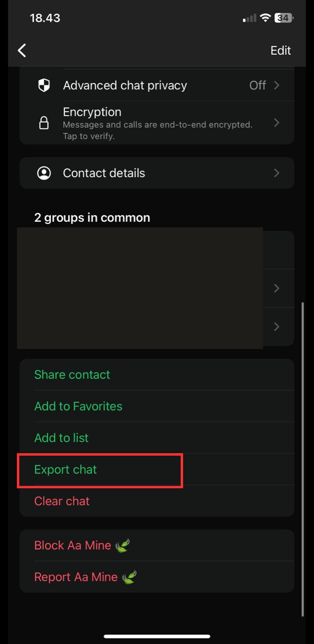Open Encryption details chevron
The height and width of the screenshot is (644, 314).
(277, 123)
